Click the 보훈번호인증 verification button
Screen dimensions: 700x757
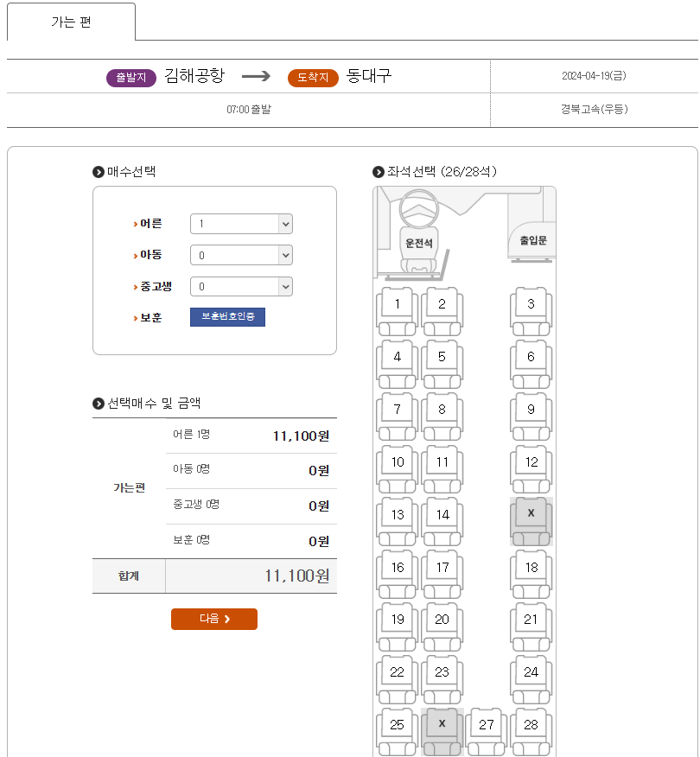pos(227,316)
